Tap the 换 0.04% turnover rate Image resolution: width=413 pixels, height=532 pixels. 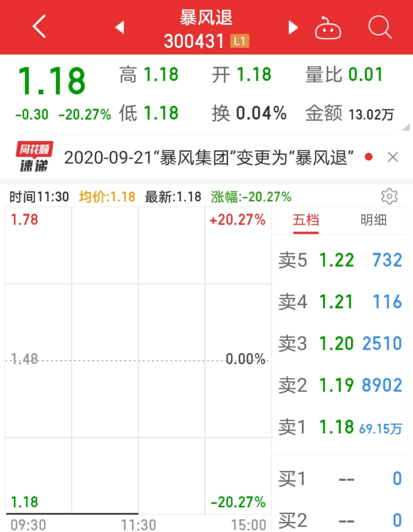coord(249,113)
